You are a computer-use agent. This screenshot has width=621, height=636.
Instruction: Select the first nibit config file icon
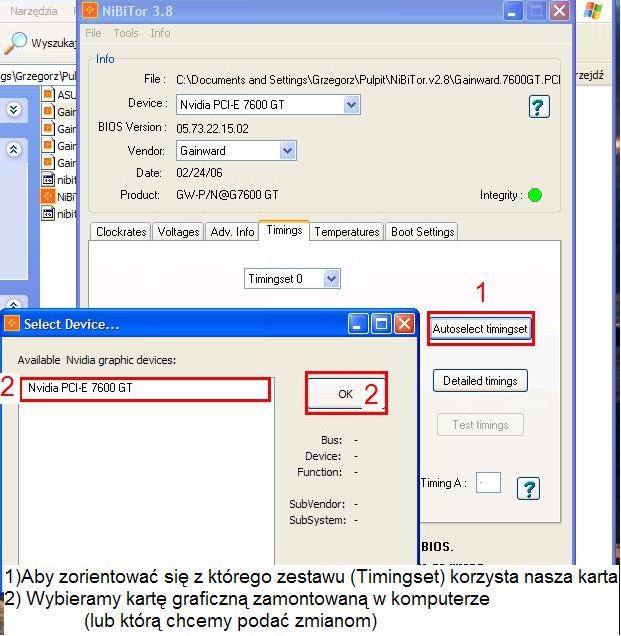(48, 179)
